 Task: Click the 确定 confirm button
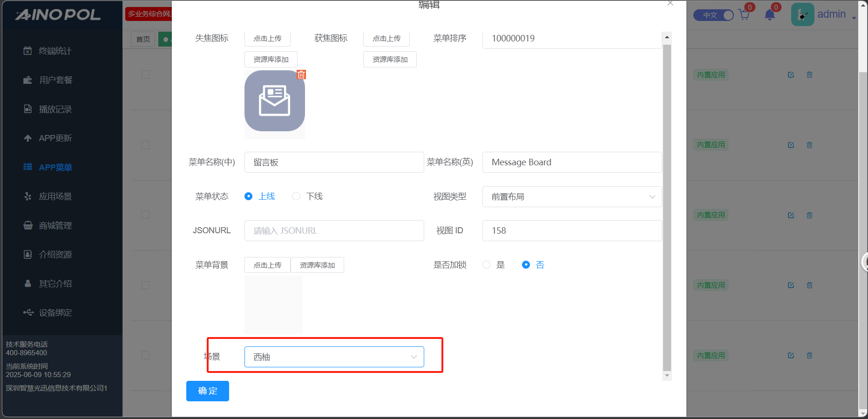pyautogui.click(x=208, y=391)
